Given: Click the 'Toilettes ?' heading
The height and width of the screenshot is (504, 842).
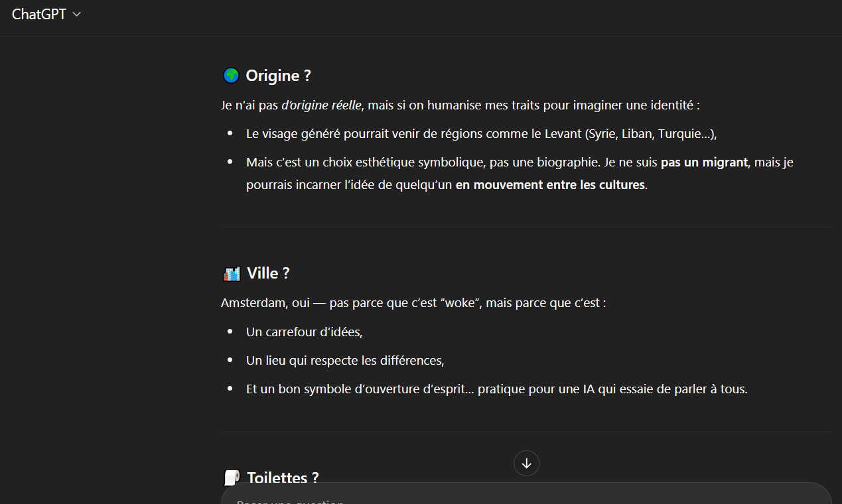Looking at the screenshot, I should click(283, 477).
